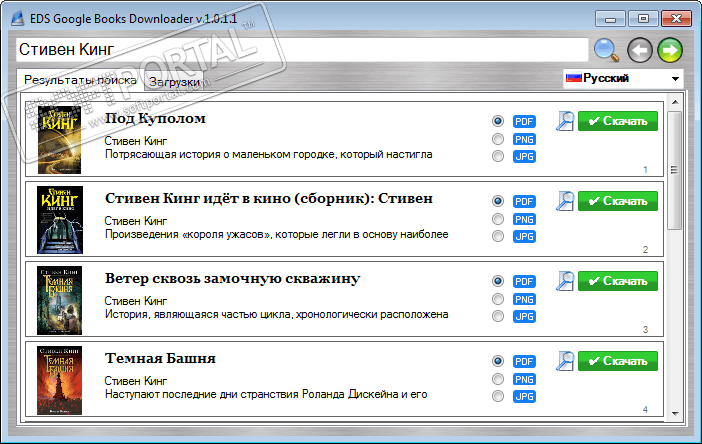The width and height of the screenshot is (702, 444).
Task: Click JPG badge for Темная Башня
Action: coord(524,397)
